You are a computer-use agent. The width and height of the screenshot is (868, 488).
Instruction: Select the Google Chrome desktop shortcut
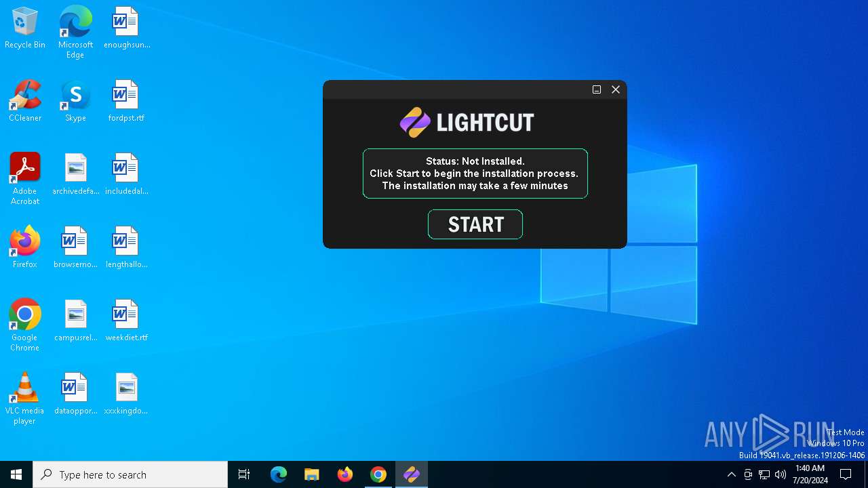tap(25, 325)
